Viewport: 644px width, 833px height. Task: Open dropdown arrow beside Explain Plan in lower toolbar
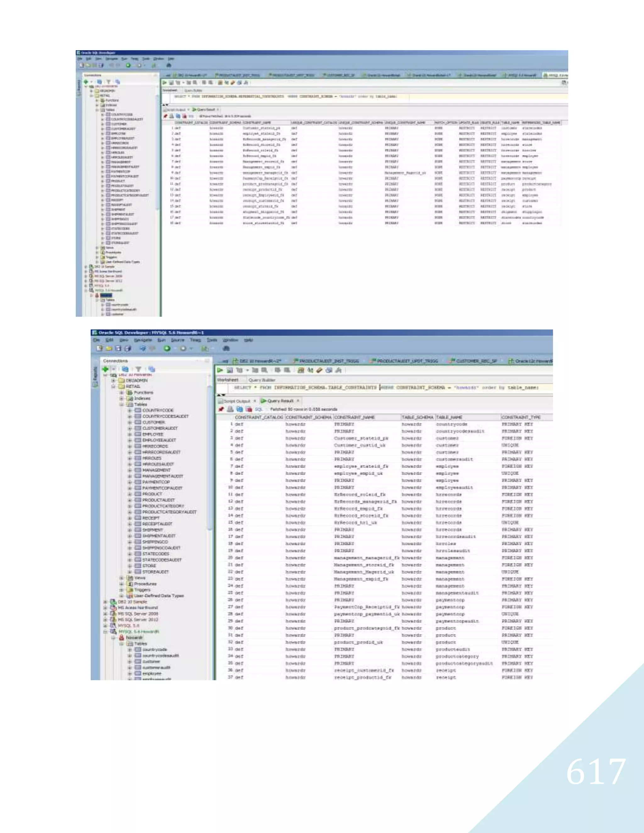pos(247,370)
